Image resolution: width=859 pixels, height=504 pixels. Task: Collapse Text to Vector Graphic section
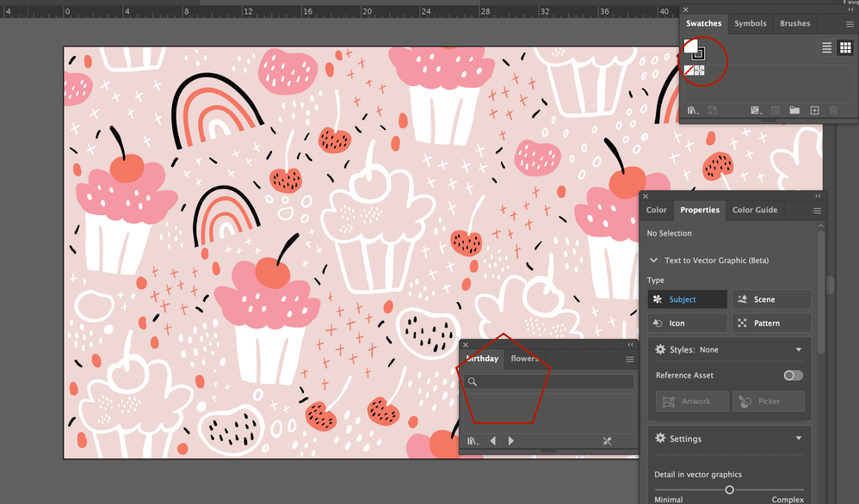click(x=652, y=261)
